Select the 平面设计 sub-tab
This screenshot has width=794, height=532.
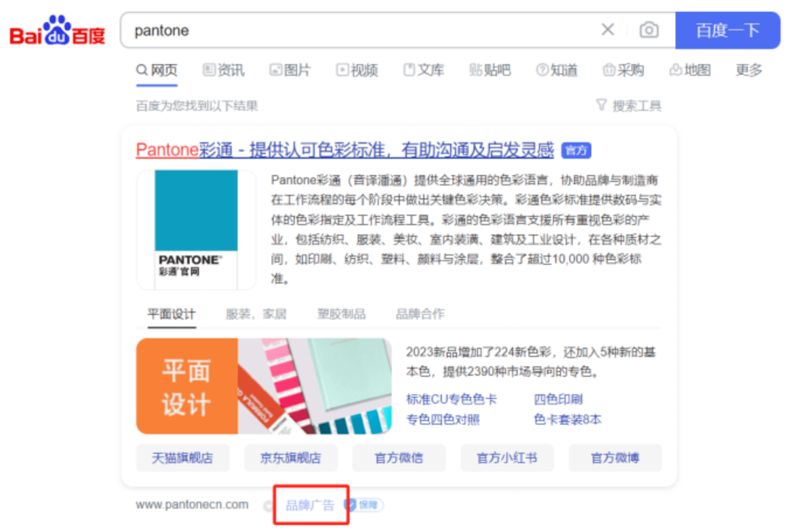(x=172, y=314)
